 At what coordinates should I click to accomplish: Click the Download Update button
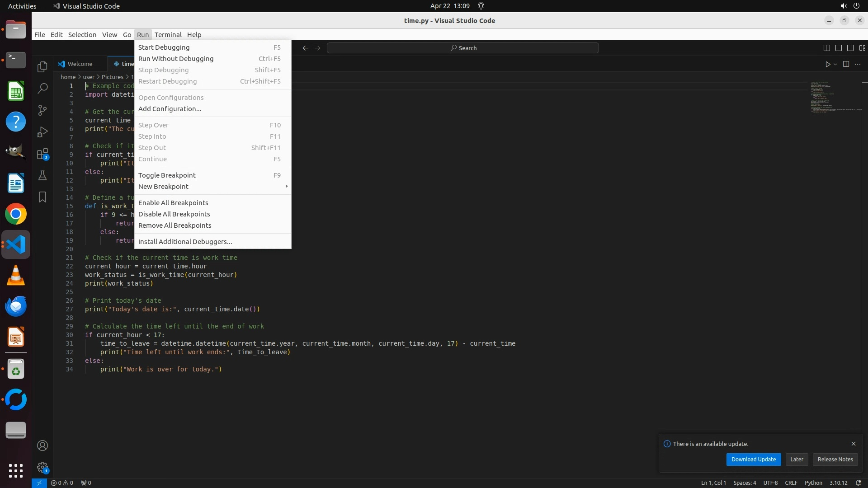(753, 459)
